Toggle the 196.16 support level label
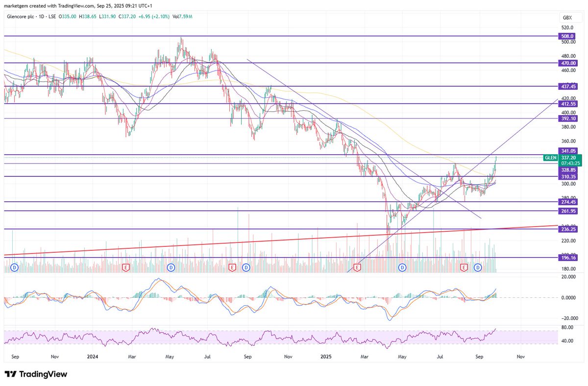 pyautogui.click(x=568, y=257)
